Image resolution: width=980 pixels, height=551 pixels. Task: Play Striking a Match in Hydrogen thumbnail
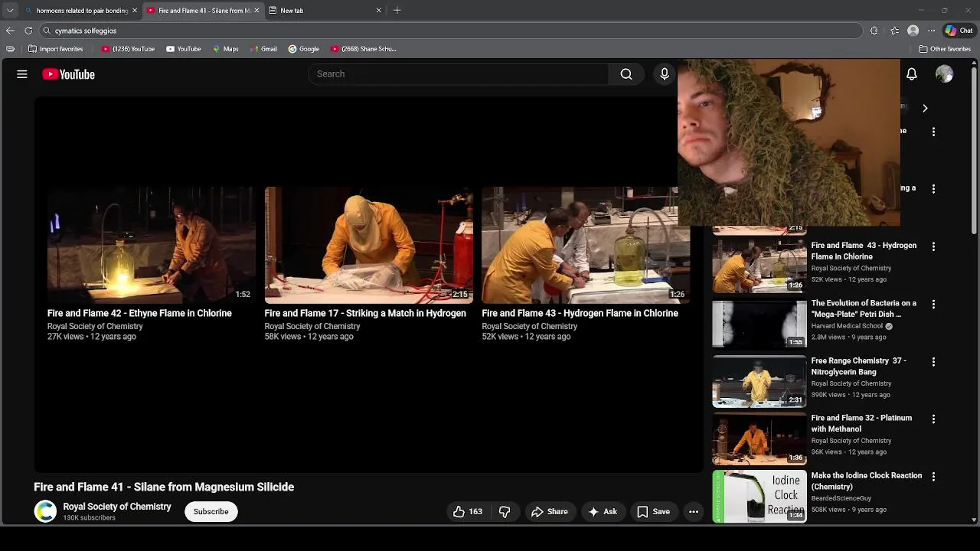click(368, 245)
